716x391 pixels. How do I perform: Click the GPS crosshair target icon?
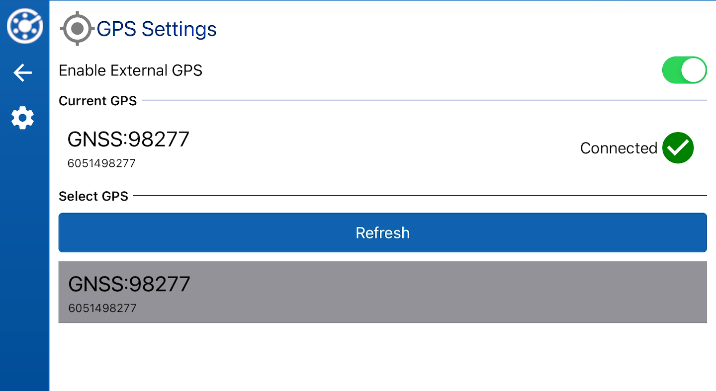[77, 29]
